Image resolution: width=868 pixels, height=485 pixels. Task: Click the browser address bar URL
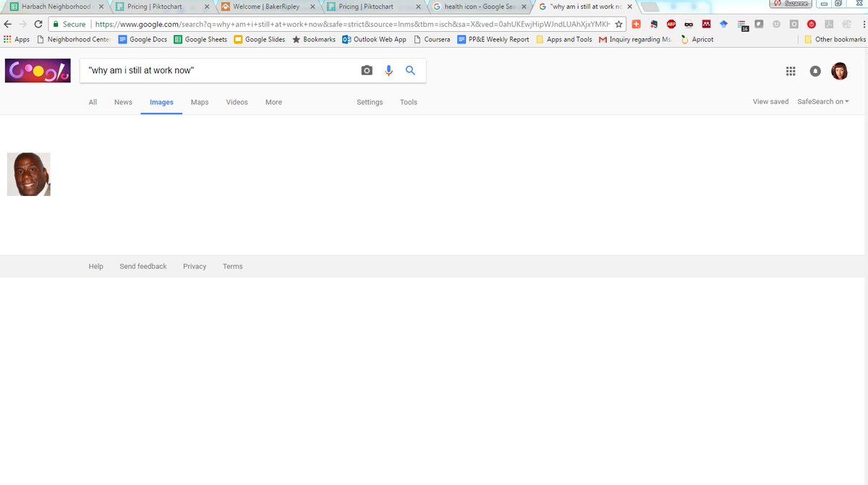click(x=352, y=24)
